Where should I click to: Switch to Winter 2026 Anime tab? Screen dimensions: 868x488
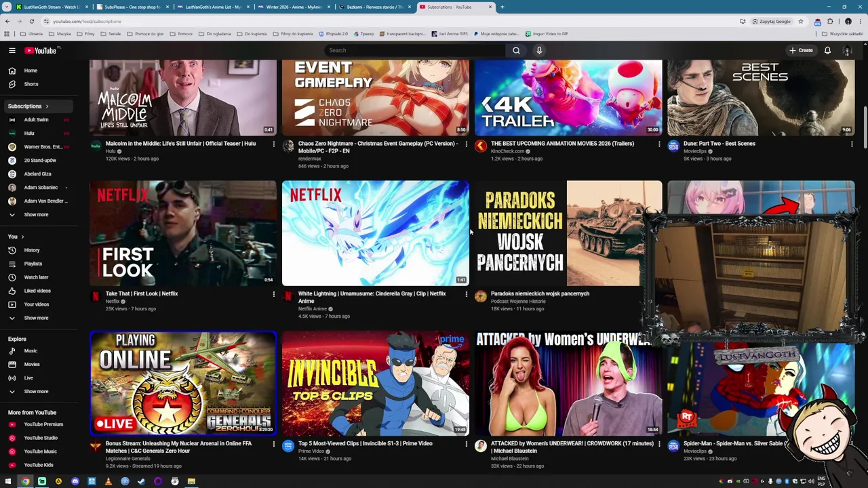pos(293,7)
